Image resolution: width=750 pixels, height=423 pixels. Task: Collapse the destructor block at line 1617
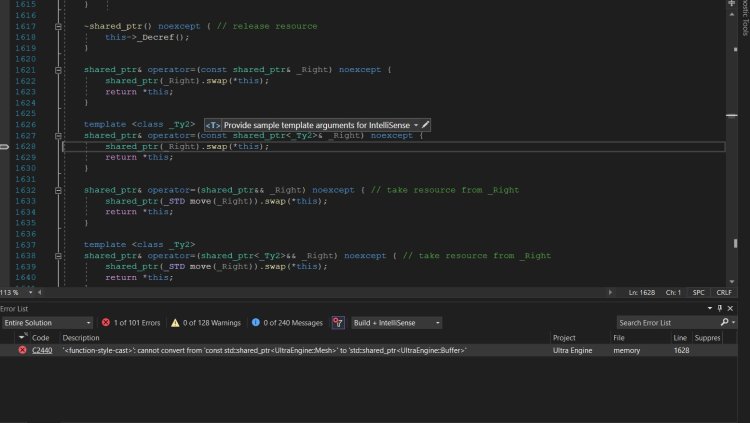58,26
